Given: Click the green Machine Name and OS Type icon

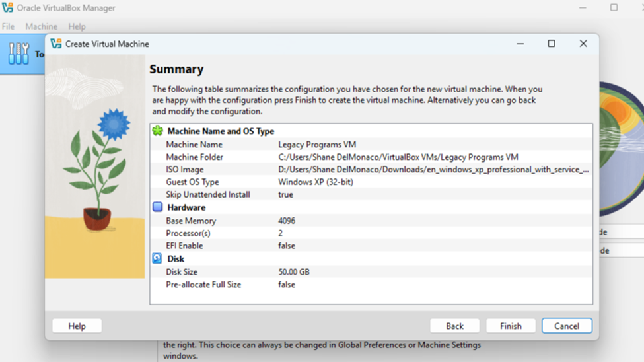Looking at the screenshot, I should click(x=157, y=131).
